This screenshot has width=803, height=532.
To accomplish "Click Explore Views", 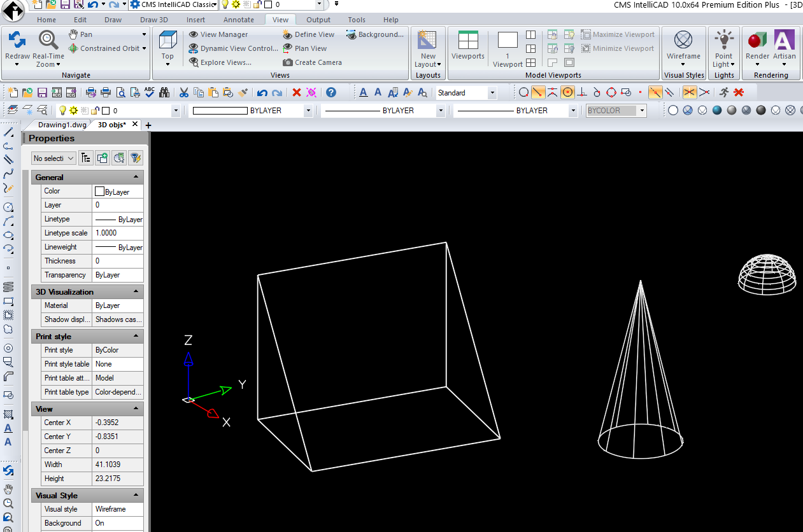I will point(220,62).
